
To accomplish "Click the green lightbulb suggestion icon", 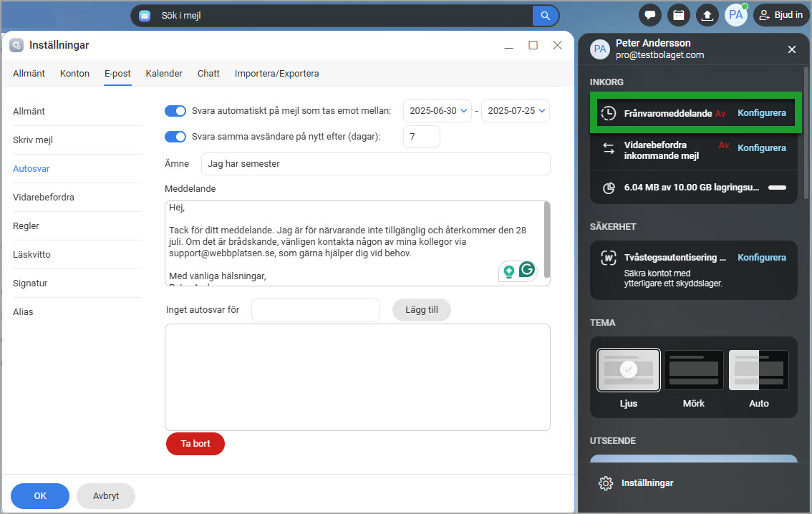I will (509, 271).
